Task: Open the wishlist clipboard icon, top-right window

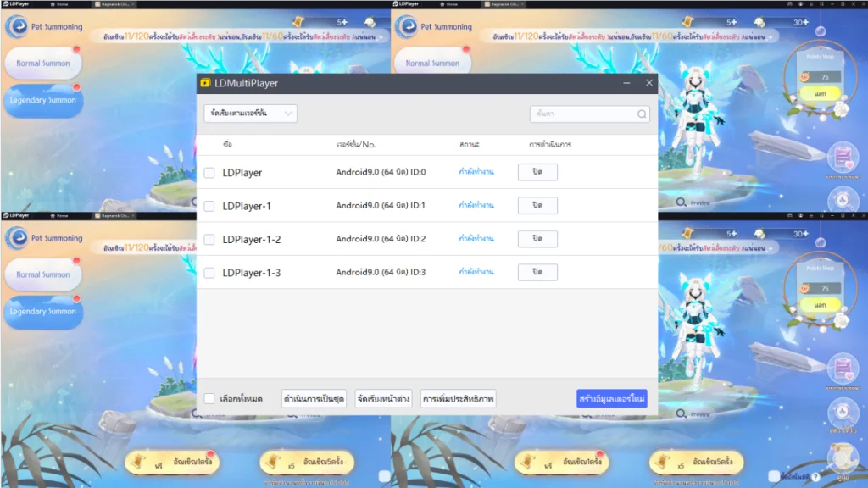Action: coord(843,158)
